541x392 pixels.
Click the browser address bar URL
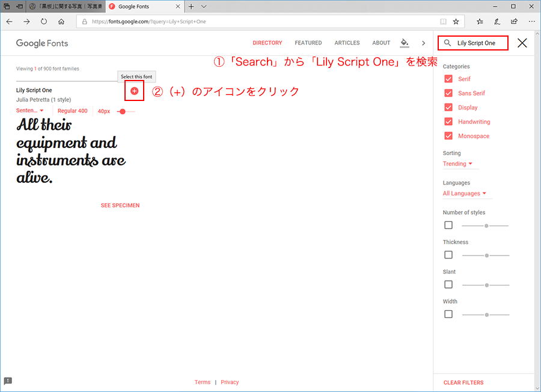148,22
